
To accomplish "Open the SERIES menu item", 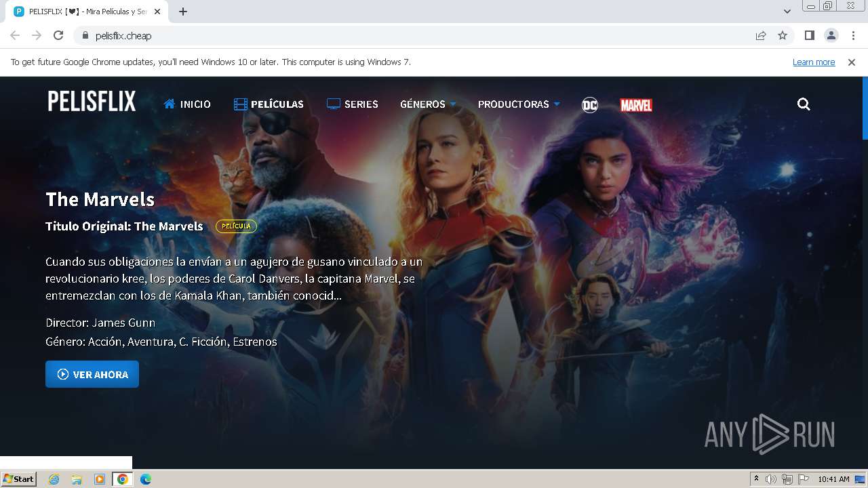I will click(x=353, y=104).
